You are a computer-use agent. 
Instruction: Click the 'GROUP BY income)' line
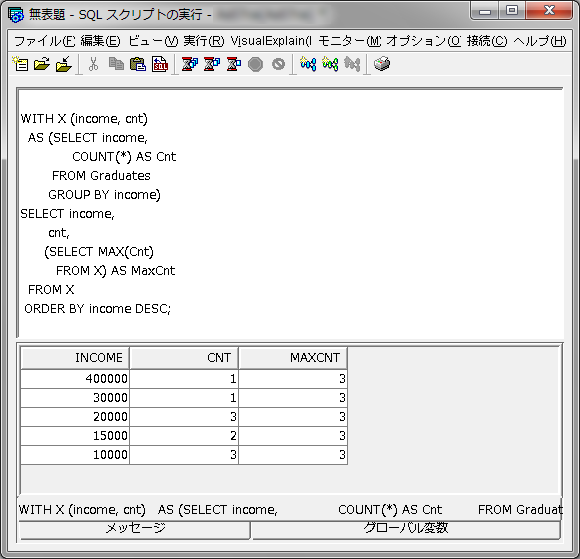point(104,195)
